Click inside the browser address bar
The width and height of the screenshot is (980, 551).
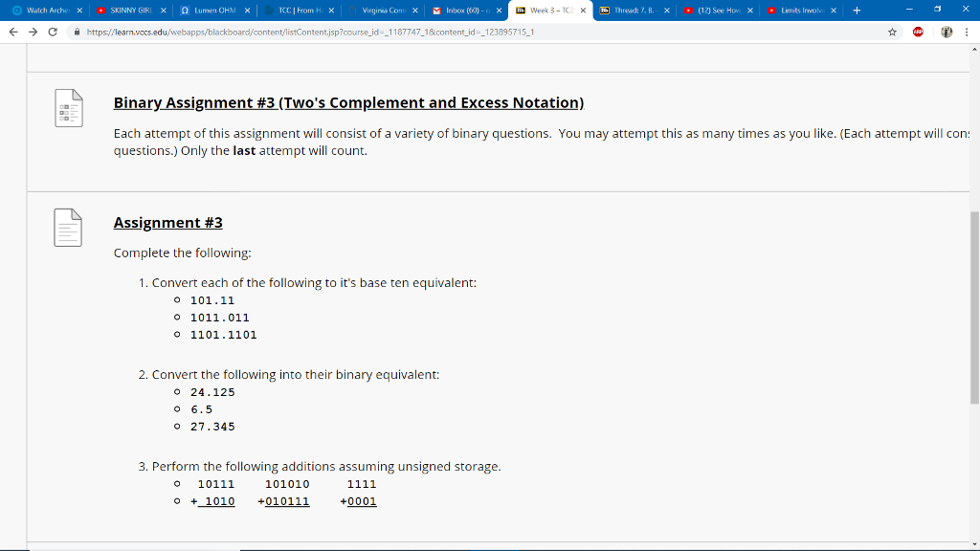383,31
